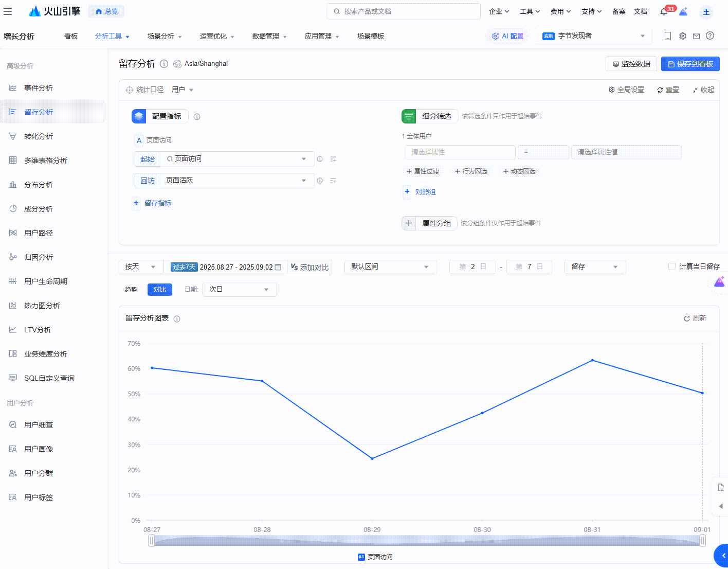Switch chart view to 趋势
Viewport: 728px width, 569px height.
click(x=131, y=290)
